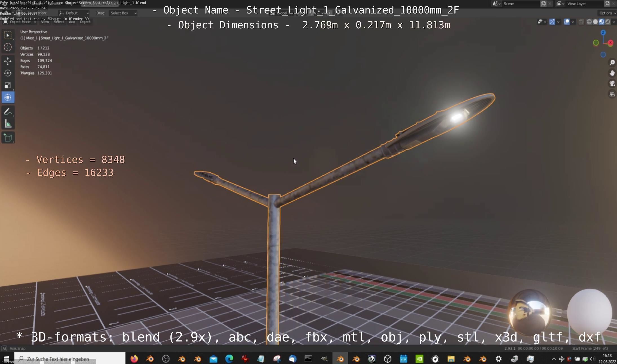Open the selectability and visibility dropdown
Image resolution: width=617 pixels, height=364 pixels.
point(542,22)
